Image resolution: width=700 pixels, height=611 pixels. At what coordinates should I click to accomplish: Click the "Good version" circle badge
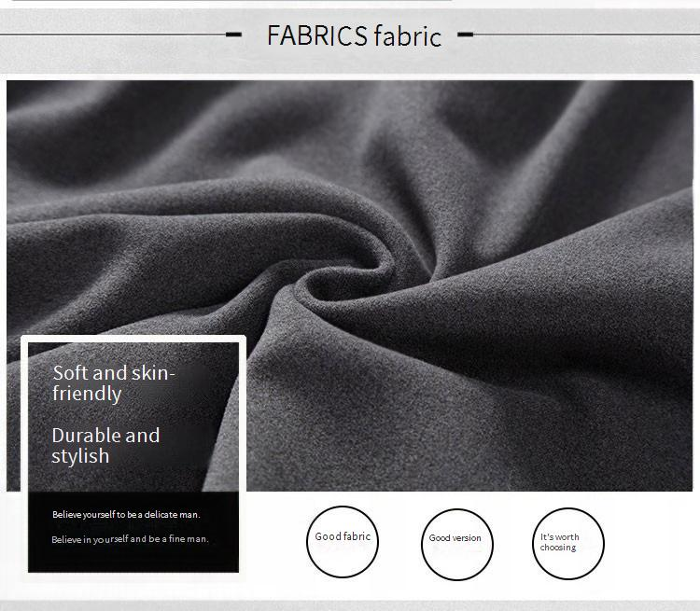tap(455, 545)
